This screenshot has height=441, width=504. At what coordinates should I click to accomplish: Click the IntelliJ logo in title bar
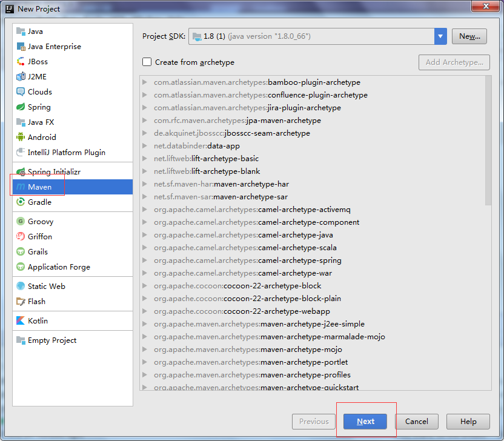click(10, 8)
